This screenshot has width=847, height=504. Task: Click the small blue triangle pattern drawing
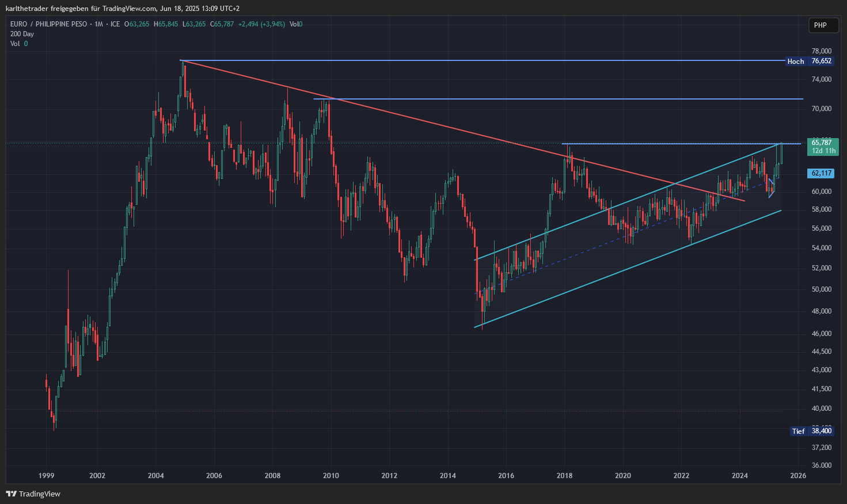772,188
